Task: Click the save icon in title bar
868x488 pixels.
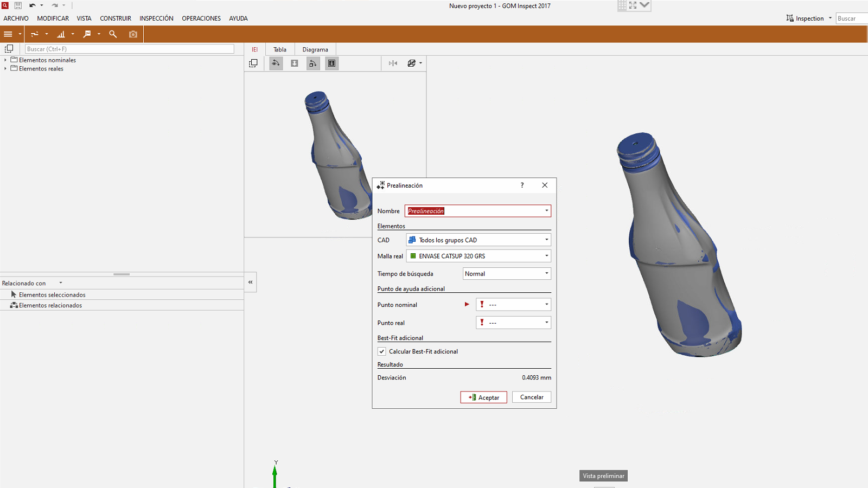Action: [18, 5]
